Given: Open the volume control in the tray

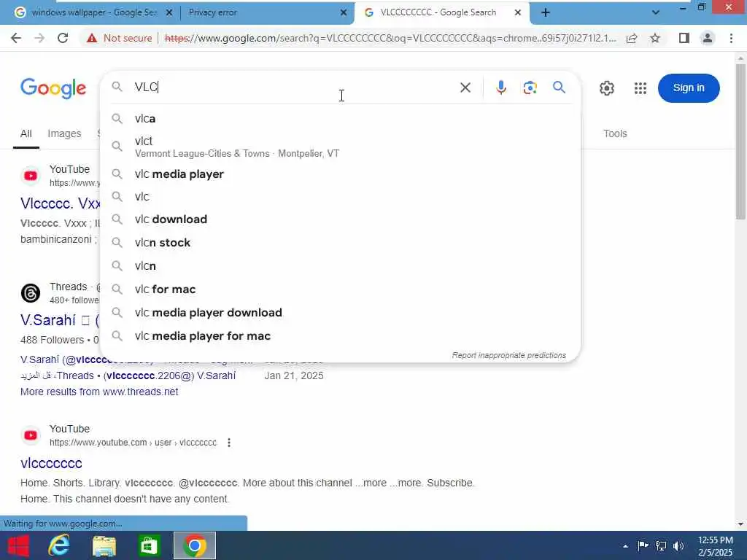Looking at the screenshot, I should click(678, 545).
